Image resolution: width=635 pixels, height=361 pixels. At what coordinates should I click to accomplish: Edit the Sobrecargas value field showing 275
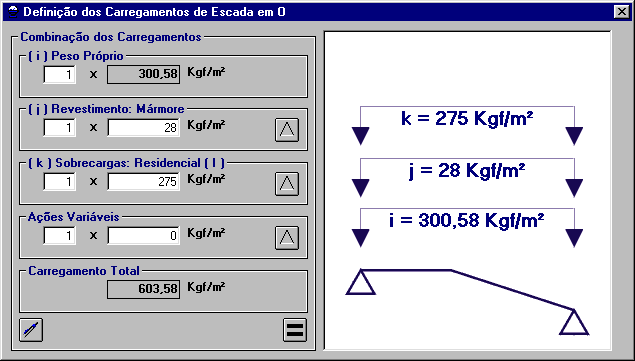tap(143, 181)
